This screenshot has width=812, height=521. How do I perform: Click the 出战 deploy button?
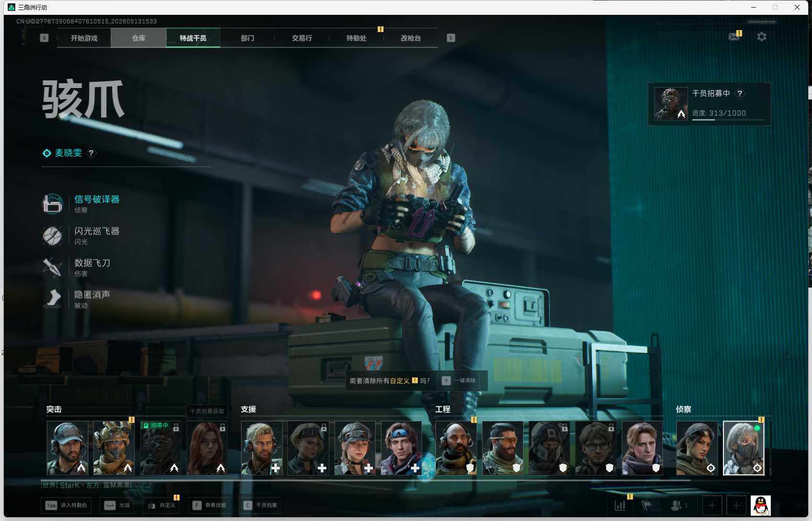[117, 505]
